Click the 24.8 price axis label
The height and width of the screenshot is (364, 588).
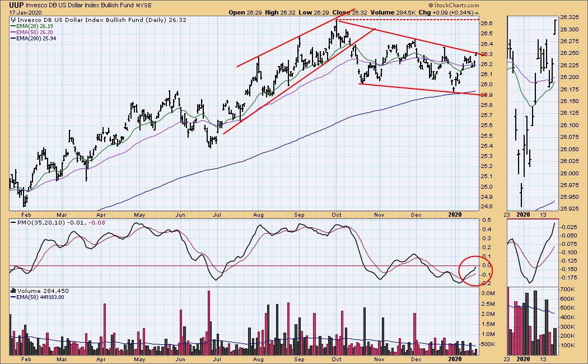487,207
